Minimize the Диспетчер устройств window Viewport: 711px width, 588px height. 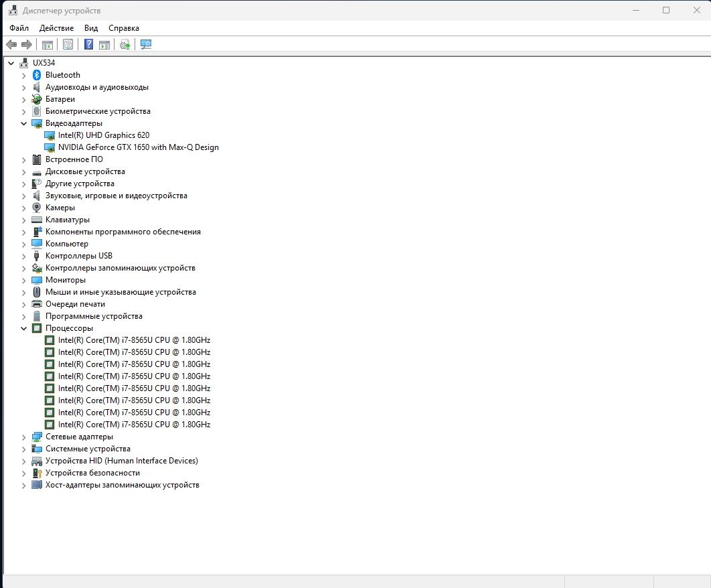click(636, 10)
